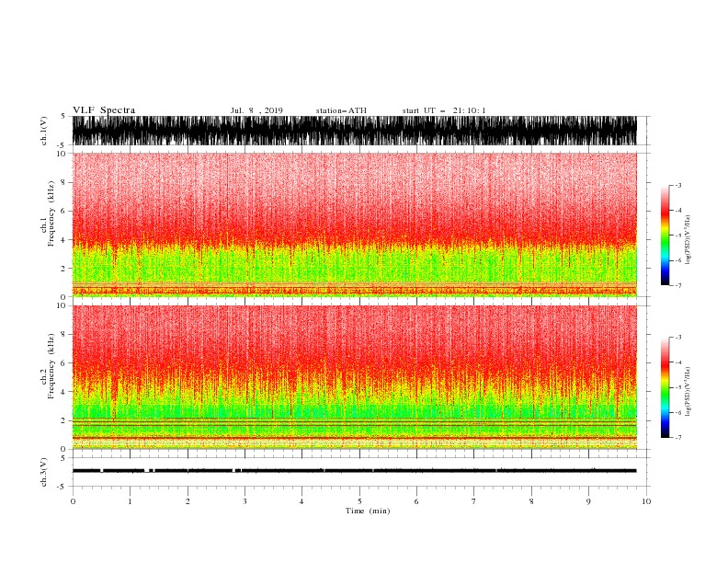The image size is (728, 563).
Task: Click the ch.2 color bar log(PSD) label
Action: pyautogui.click(x=688, y=392)
